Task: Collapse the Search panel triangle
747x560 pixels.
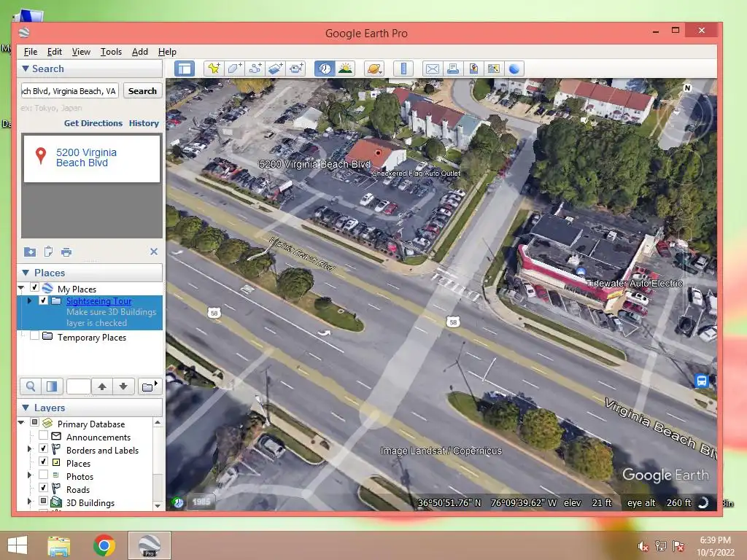Action: [x=26, y=69]
